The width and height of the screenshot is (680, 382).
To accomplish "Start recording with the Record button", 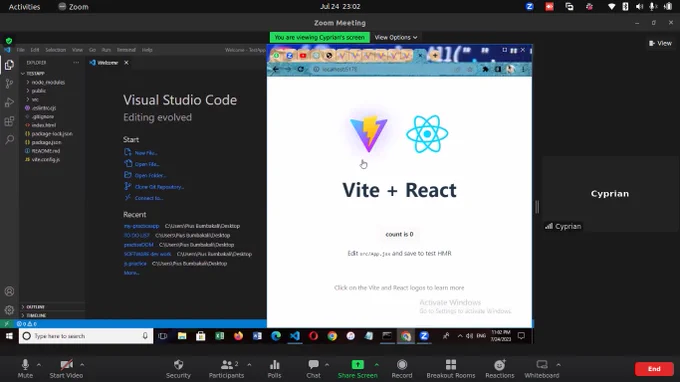I will (402, 369).
